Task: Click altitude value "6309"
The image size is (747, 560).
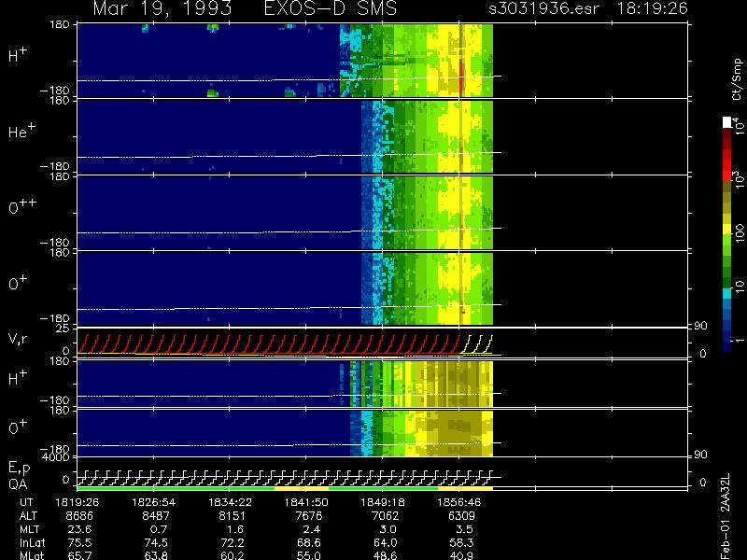Action: pos(461,516)
